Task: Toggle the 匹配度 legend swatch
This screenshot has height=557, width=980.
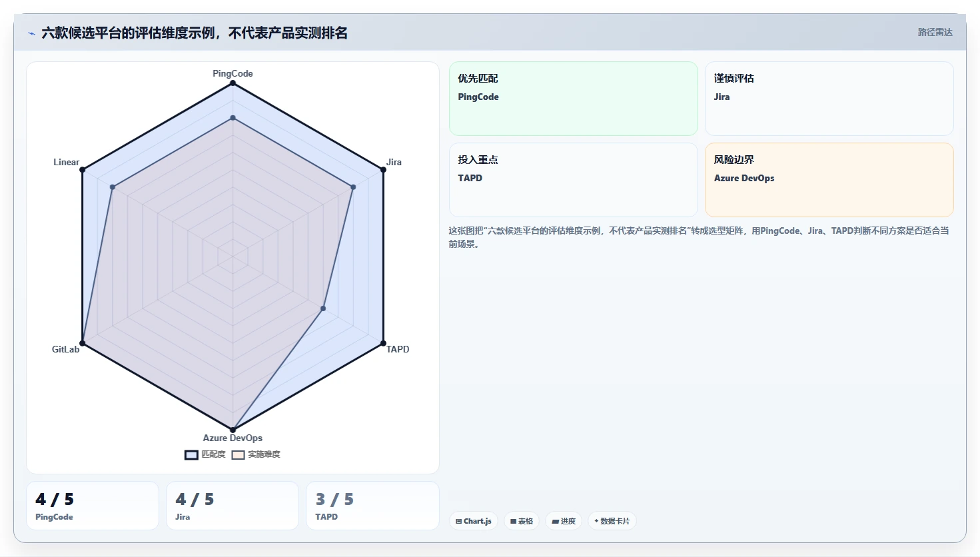Action: point(191,454)
